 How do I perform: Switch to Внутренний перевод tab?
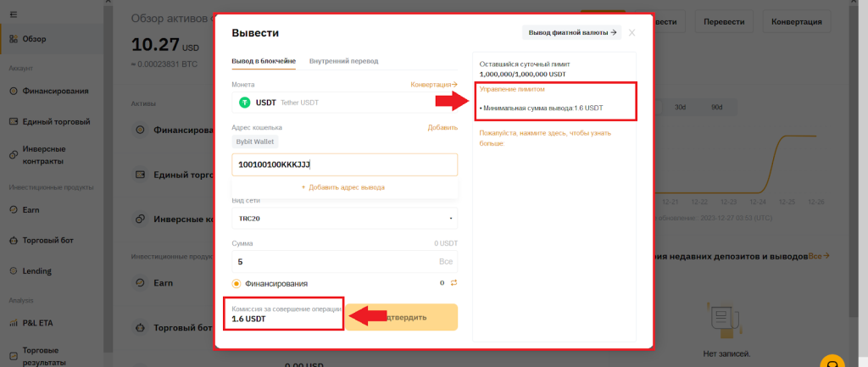coord(344,61)
